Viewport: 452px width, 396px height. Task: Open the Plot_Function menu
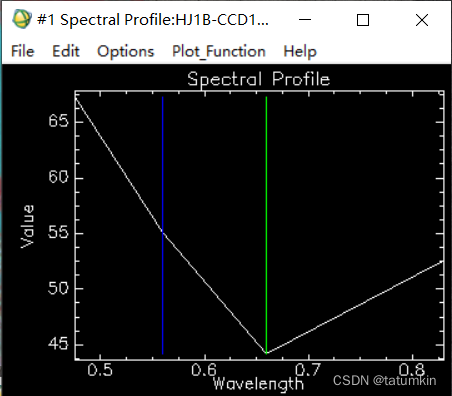coord(219,51)
